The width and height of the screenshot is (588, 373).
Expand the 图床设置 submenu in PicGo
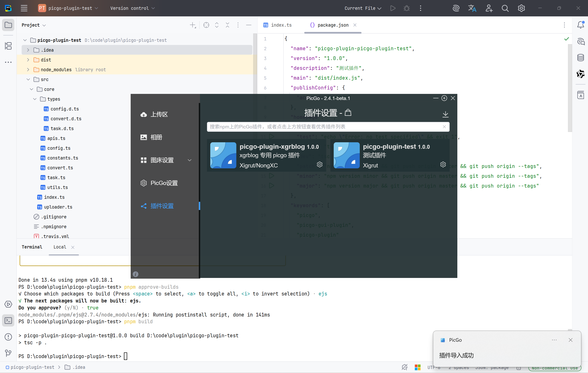[x=189, y=160]
